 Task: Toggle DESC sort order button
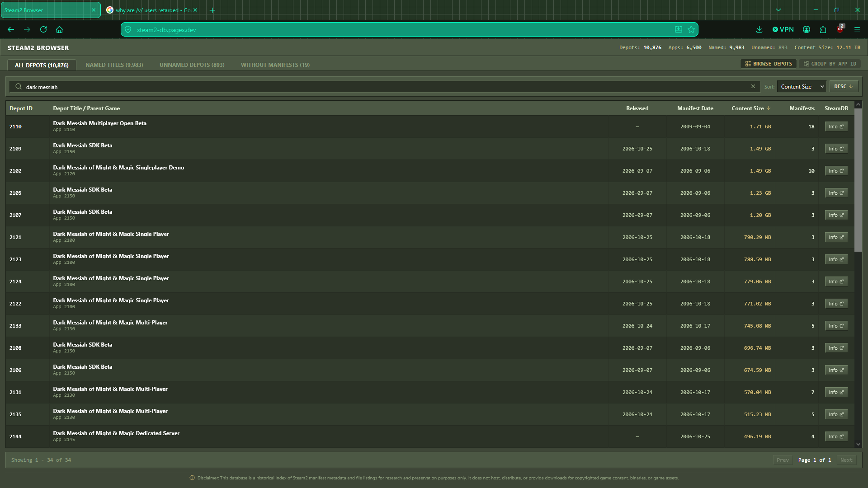point(844,86)
